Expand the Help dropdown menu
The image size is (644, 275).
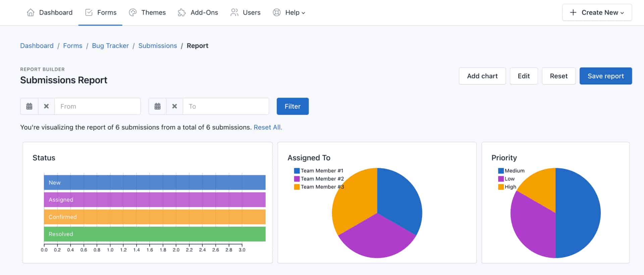click(x=295, y=13)
